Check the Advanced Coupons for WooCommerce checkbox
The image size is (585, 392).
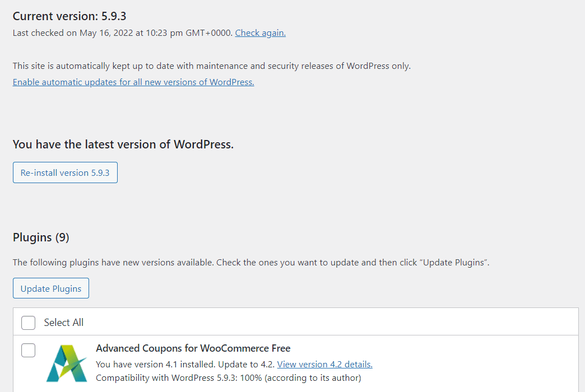(28, 350)
